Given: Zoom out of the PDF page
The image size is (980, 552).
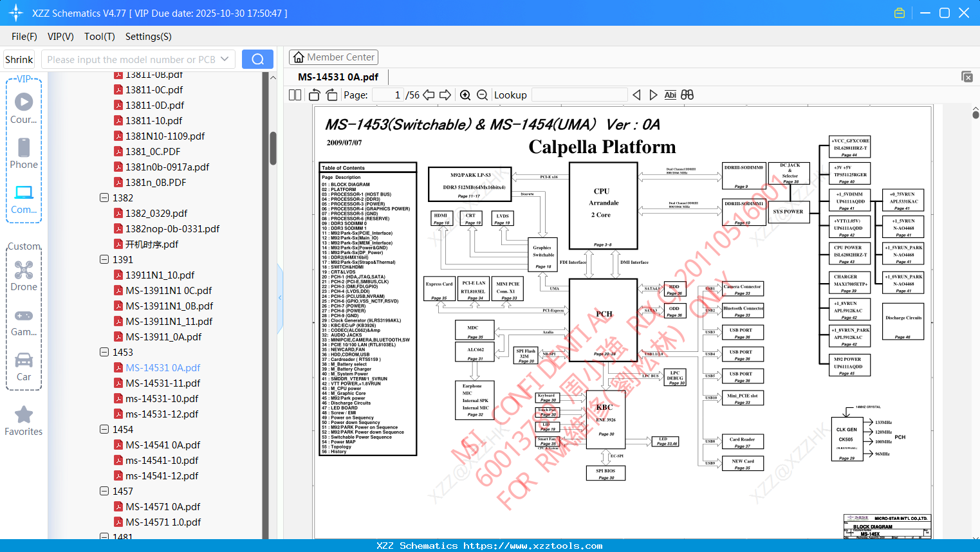Looking at the screenshot, I should tap(482, 95).
